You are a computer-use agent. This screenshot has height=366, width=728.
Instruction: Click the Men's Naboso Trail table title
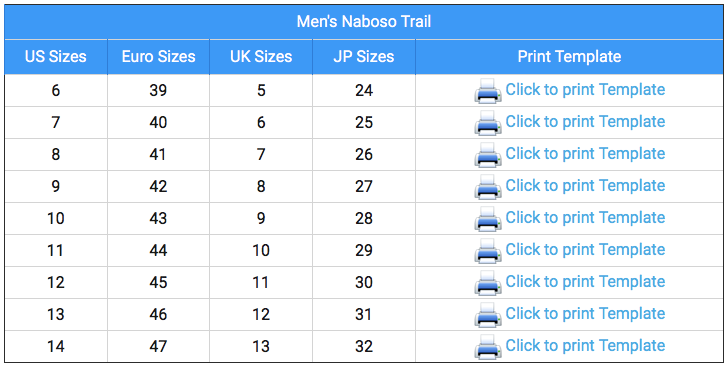click(x=364, y=21)
